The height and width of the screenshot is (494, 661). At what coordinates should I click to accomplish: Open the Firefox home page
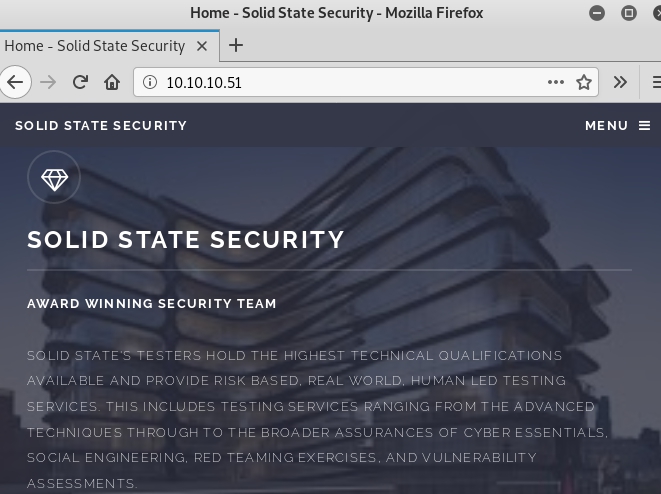click(x=112, y=82)
